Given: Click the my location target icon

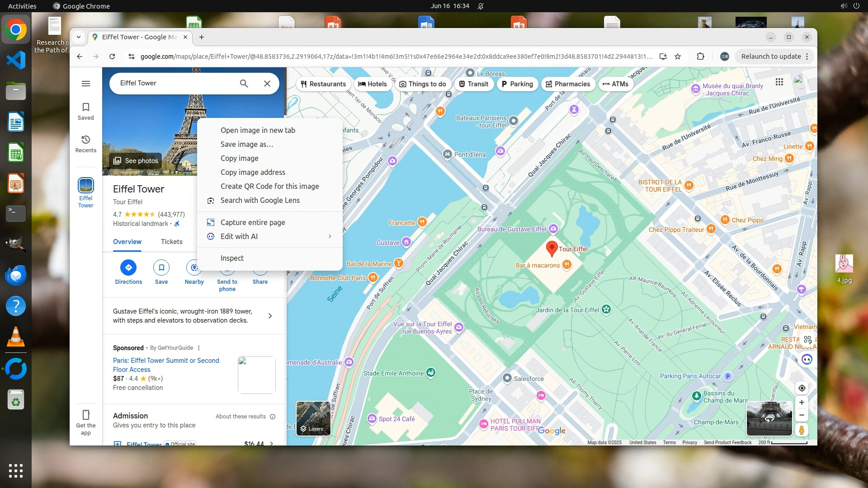Looking at the screenshot, I should coord(802,388).
